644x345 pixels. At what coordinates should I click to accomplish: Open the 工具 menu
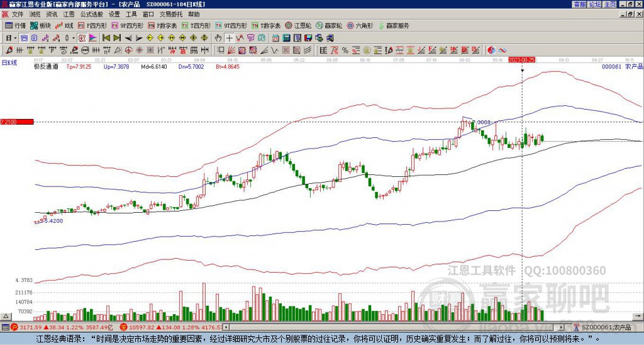(131, 14)
